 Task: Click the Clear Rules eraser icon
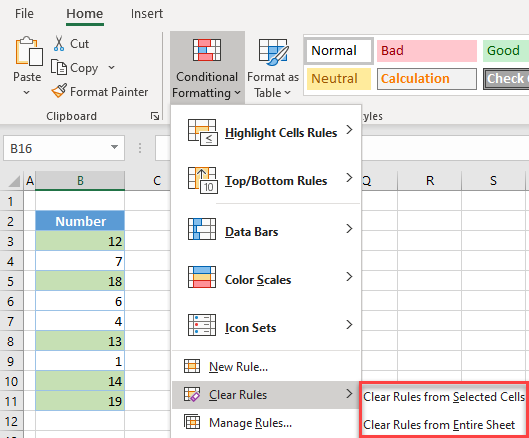point(192,394)
